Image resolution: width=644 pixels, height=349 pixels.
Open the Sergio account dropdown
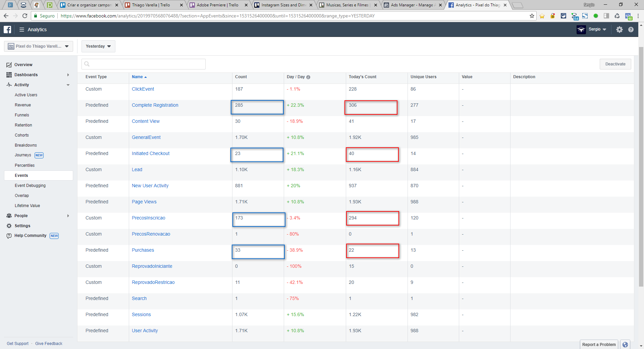point(597,30)
